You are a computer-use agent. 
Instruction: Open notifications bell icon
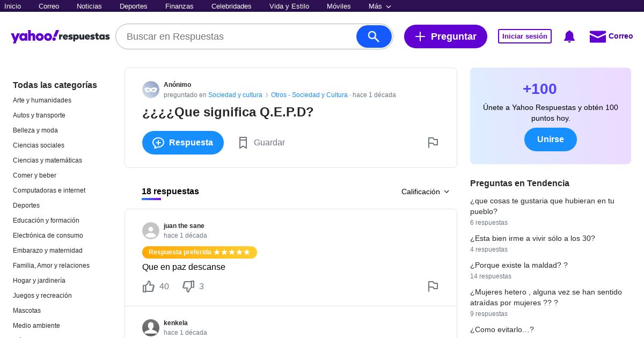pos(569,36)
